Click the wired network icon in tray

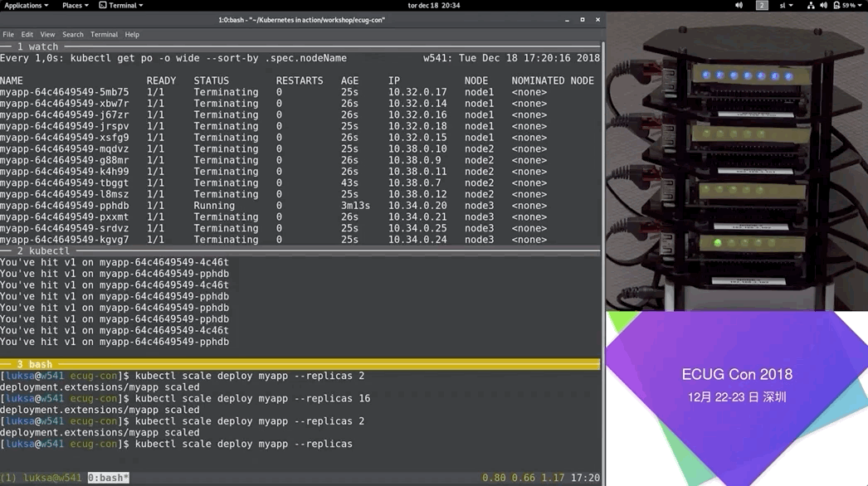[x=811, y=5]
